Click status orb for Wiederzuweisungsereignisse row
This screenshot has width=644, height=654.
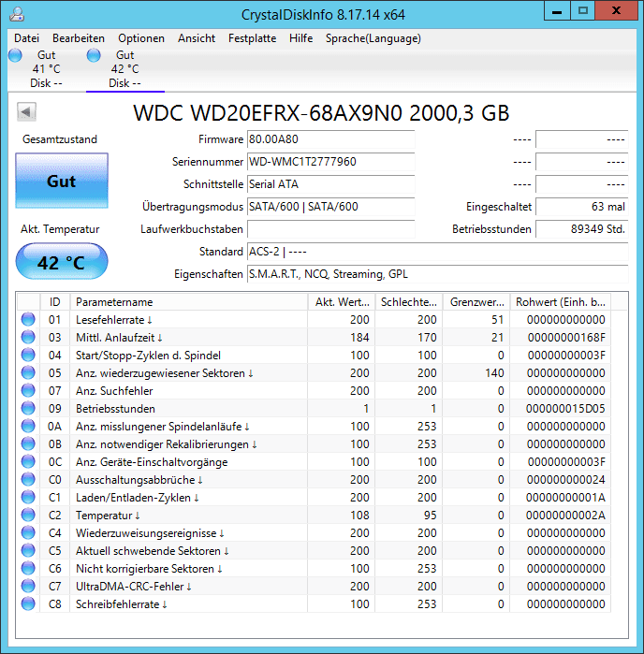point(28,532)
